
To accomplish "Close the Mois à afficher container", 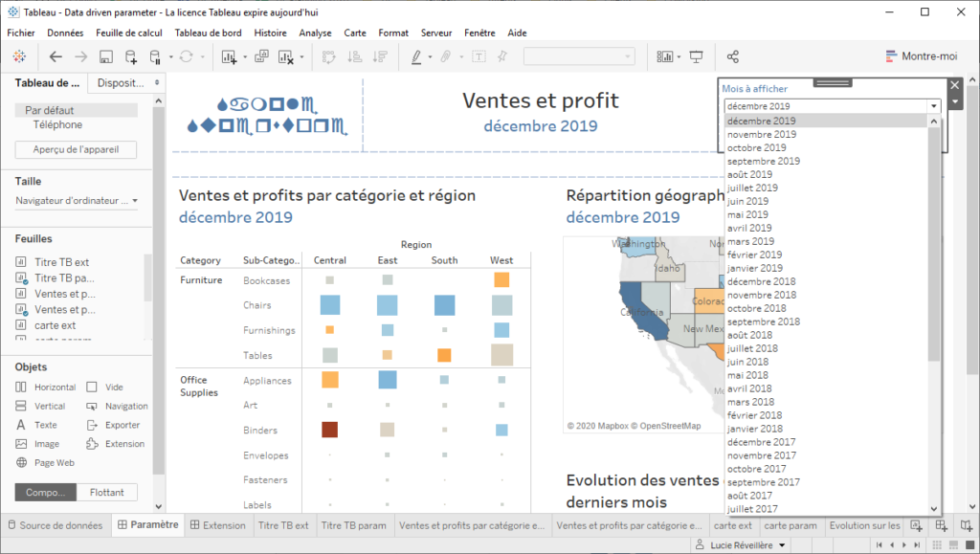I will [x=955, y=85].
